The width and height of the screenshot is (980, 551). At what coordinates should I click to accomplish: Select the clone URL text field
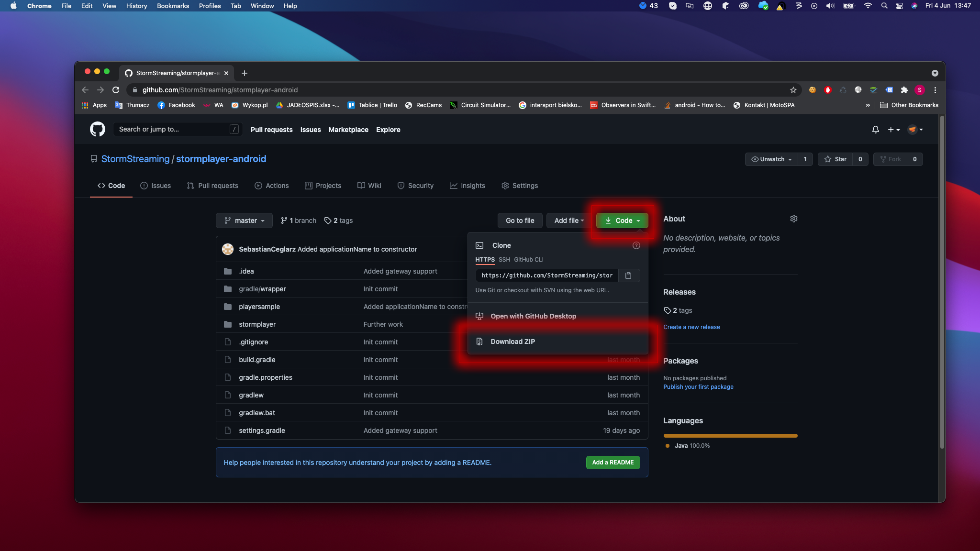point(547,275)
